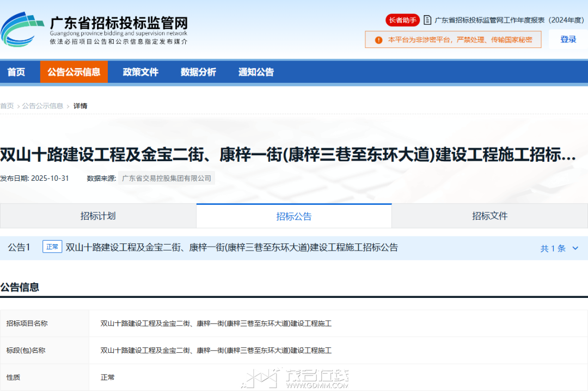Viewport: 588px width, 391px height.
Task: Click the 广东省交易控股集团有限公司 data source tag
Action: 167,178
